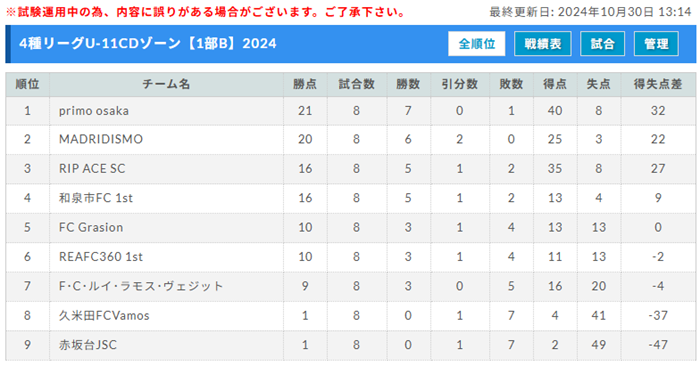Viewport: 700px width, 366px height.
Task: Click the RIP ACE SC team name
Action: pyautogui.click(x=92, y=169)
